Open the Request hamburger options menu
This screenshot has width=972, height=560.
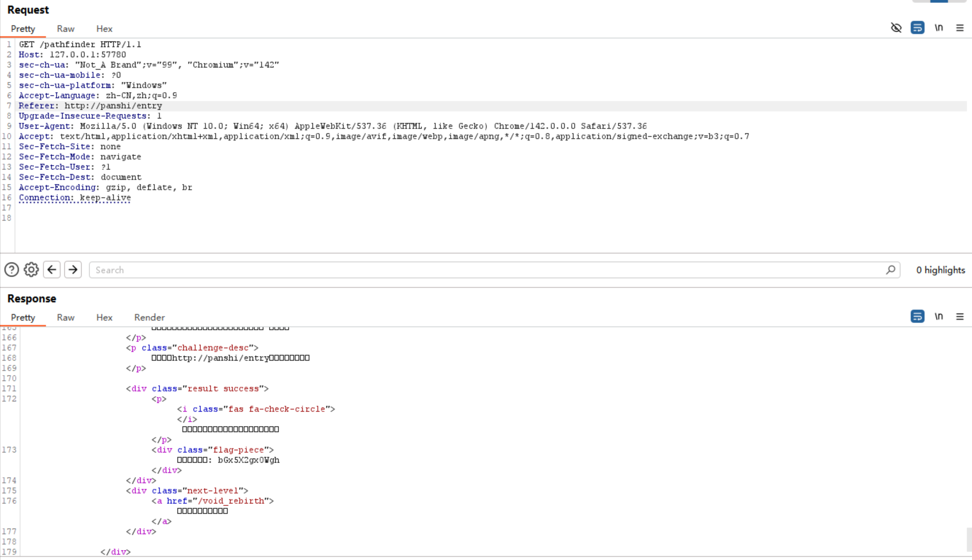tap(960, 28)
